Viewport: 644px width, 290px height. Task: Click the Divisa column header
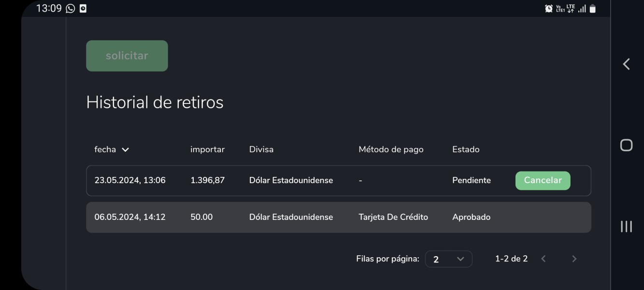(261, 149)
